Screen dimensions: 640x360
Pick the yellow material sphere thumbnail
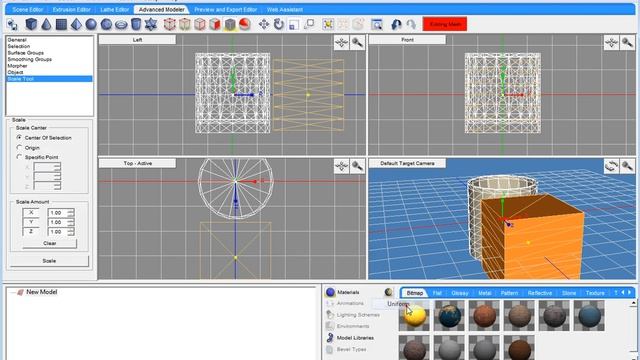[415, 316]
